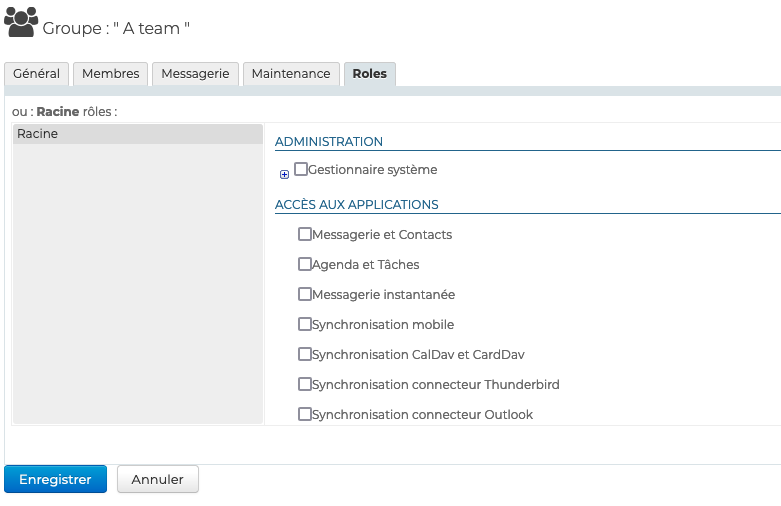Viewport: 781px width, 506px height.
Task: Check the Messagerie et Contacts role
Action: pos(304,234)
